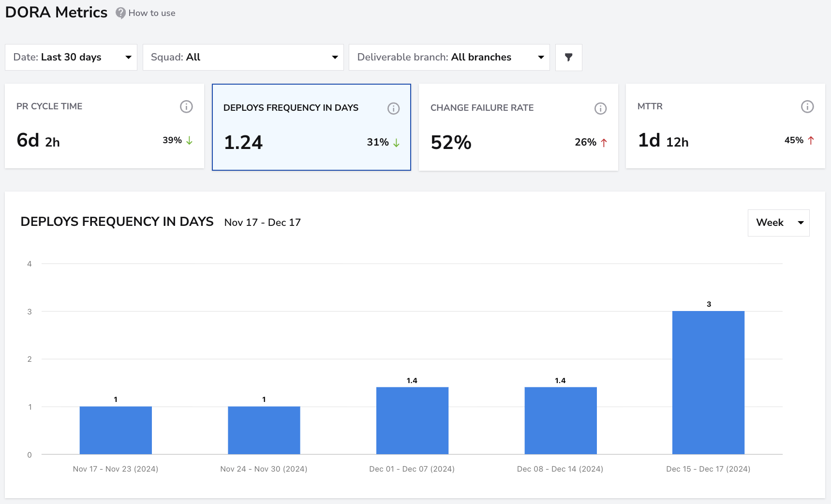
Task: Click the red up arrow beside 45%
Action: [811, 140]
